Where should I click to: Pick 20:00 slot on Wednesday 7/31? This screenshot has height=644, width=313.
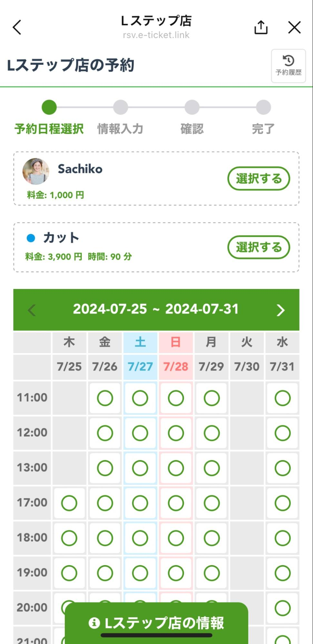(282, 608)
